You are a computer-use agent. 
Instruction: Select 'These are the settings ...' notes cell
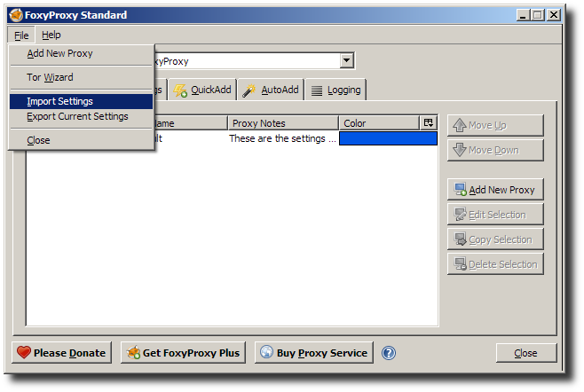pyautogui.click(x=283, y=138)
